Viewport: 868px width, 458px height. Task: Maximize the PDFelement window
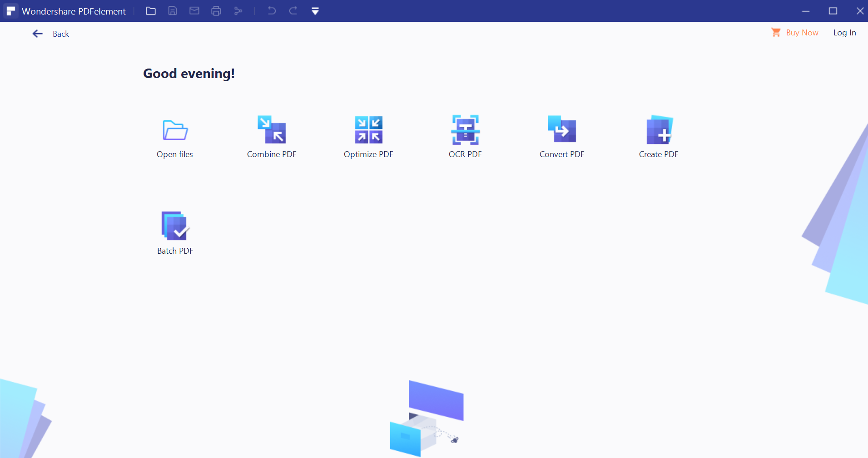click(x=833, y=11)
